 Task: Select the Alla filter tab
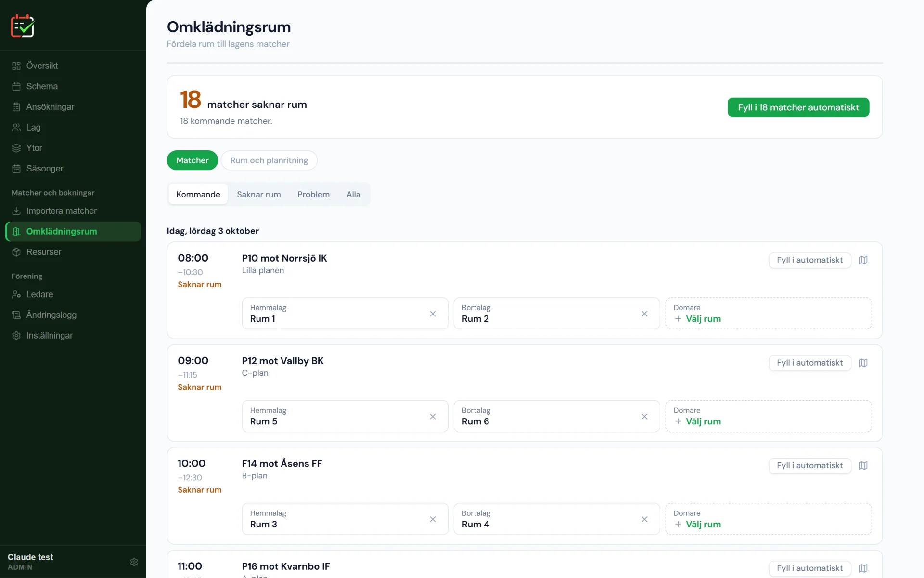click(x=353, y=194)
